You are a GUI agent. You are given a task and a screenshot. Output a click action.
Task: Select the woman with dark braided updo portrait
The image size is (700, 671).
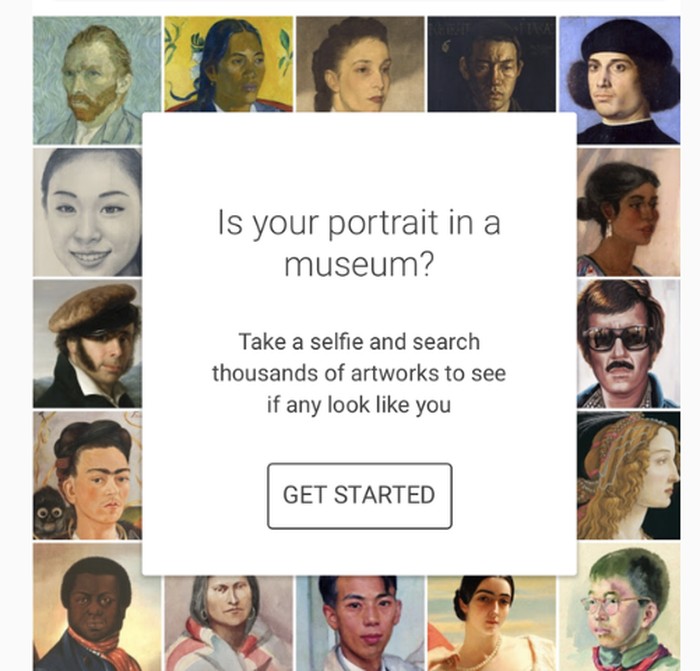[x=360, y=64]
